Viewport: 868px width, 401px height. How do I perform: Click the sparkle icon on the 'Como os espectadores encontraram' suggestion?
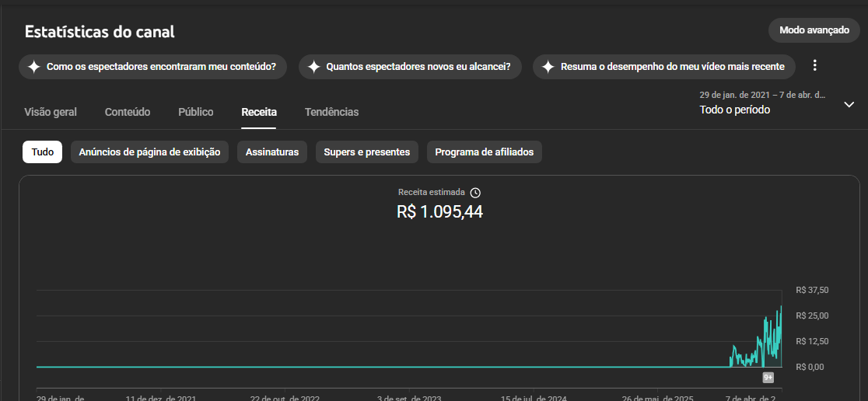click(33, 67)
